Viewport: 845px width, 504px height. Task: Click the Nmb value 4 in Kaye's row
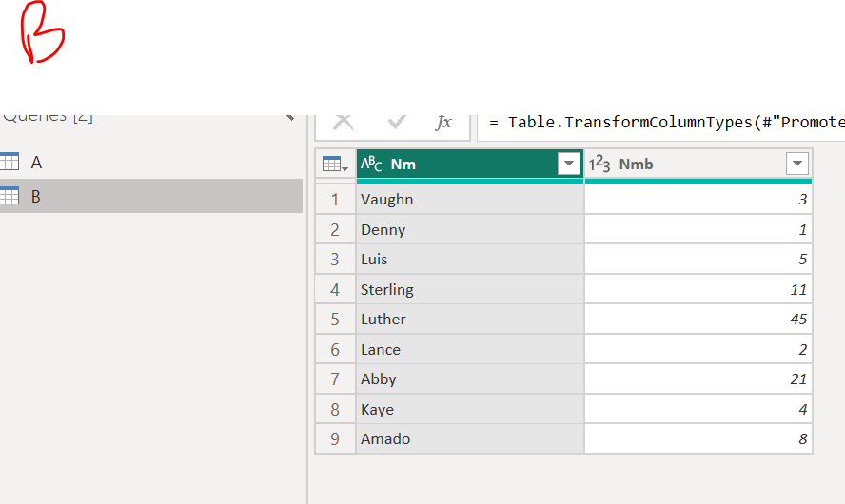698,409
